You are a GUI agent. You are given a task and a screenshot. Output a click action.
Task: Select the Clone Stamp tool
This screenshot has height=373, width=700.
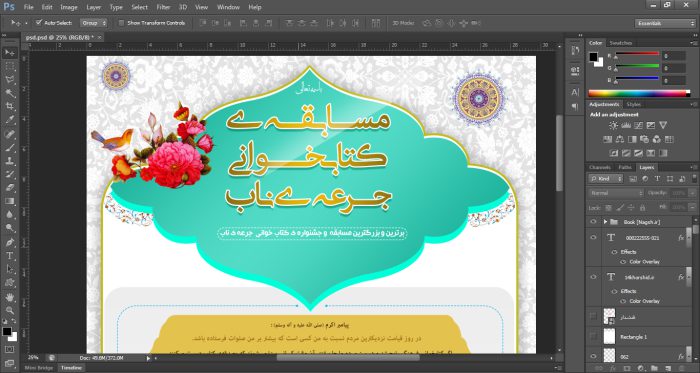pos(9,161)
